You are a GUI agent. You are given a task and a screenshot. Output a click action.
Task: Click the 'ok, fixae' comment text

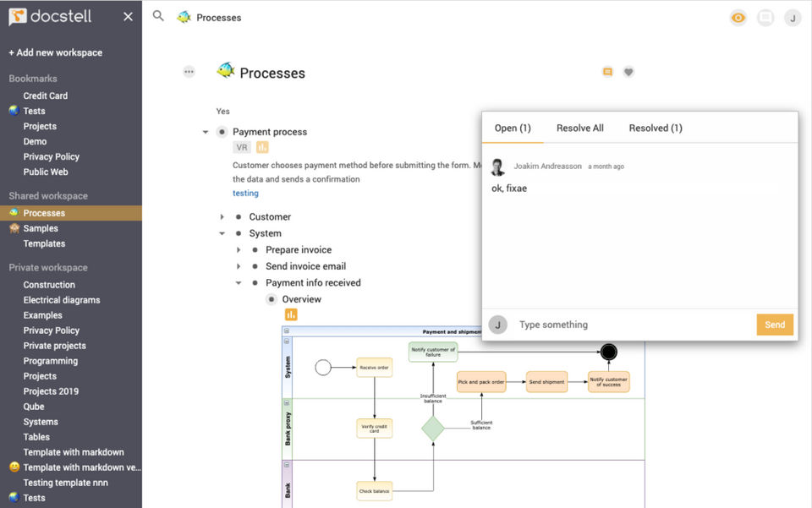pos(509,188)
